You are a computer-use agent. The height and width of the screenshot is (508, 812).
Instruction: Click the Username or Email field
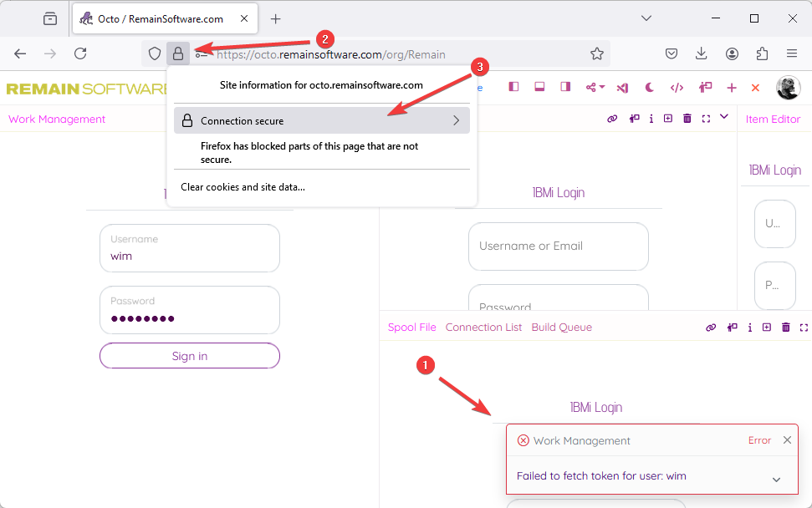(x=559, y=246)
